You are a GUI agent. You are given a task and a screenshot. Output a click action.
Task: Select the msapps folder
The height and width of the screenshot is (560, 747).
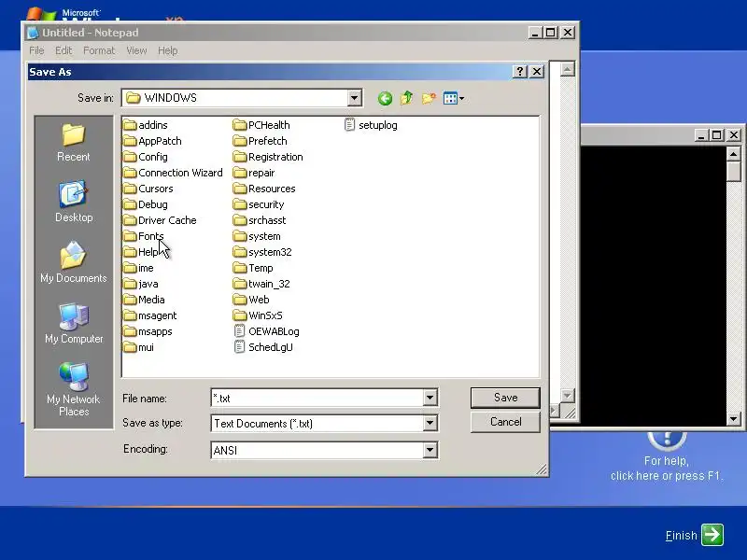click(148, 331)
